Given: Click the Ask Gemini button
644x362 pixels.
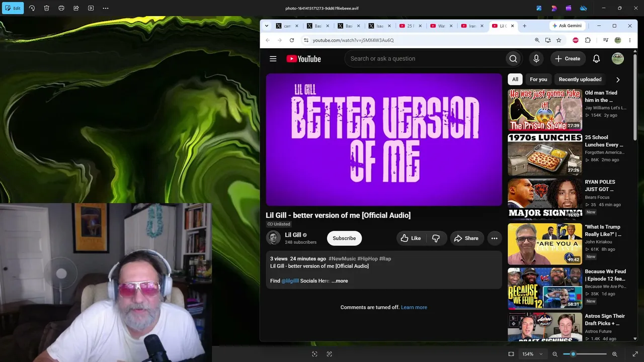Looking at the screenshot, I should pos(567,26).
